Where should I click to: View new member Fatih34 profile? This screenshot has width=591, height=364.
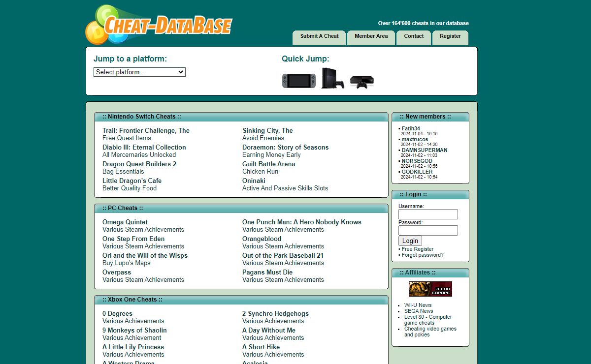[x=411, y=128]
